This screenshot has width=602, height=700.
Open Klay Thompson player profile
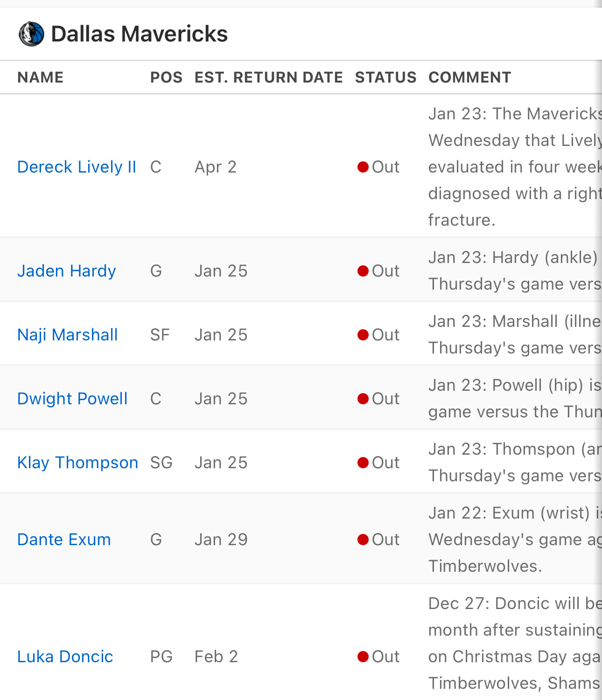[x=77, y=463]
